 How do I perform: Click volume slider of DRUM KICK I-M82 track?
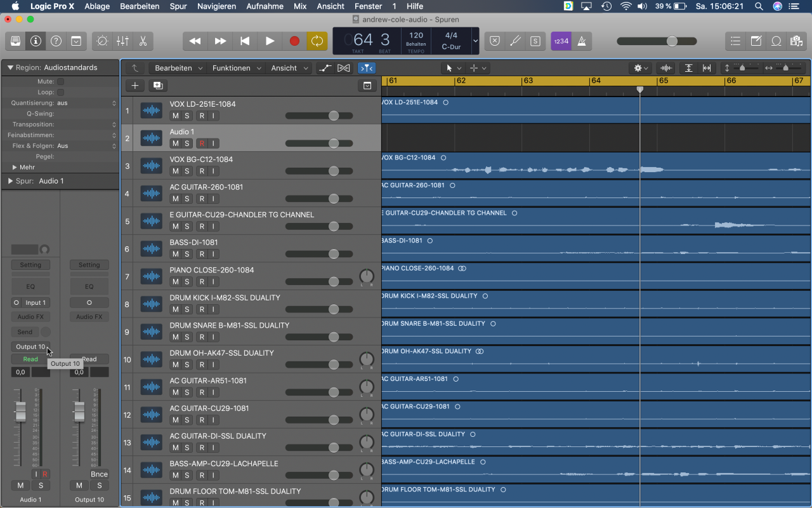click(x=320, y=309)
